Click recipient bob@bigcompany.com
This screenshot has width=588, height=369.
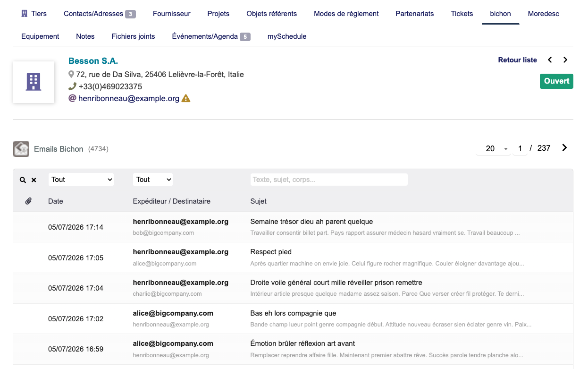163,233
